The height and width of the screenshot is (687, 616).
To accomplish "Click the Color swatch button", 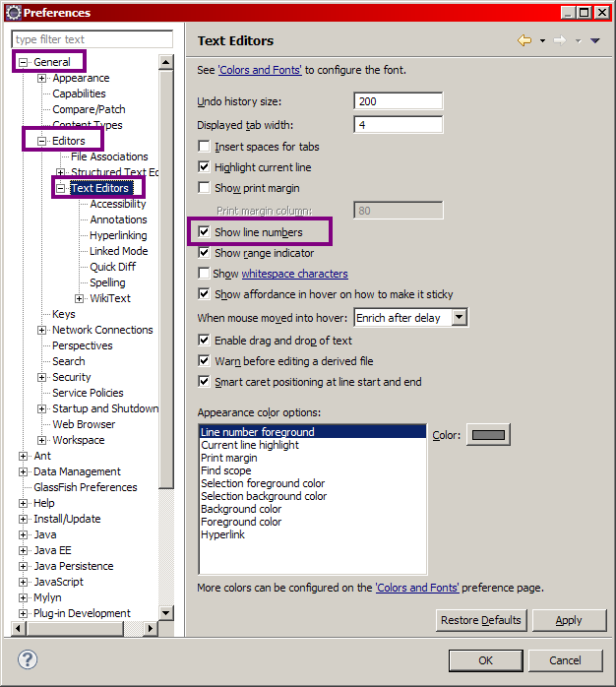I will pos(488,435).
